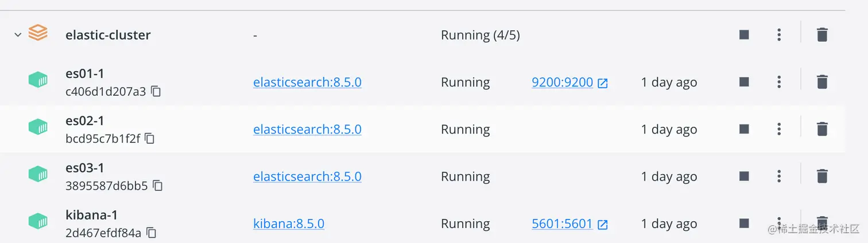Stop the es02-1 container
The image size is (868, 243).
[x=744, y=129]
